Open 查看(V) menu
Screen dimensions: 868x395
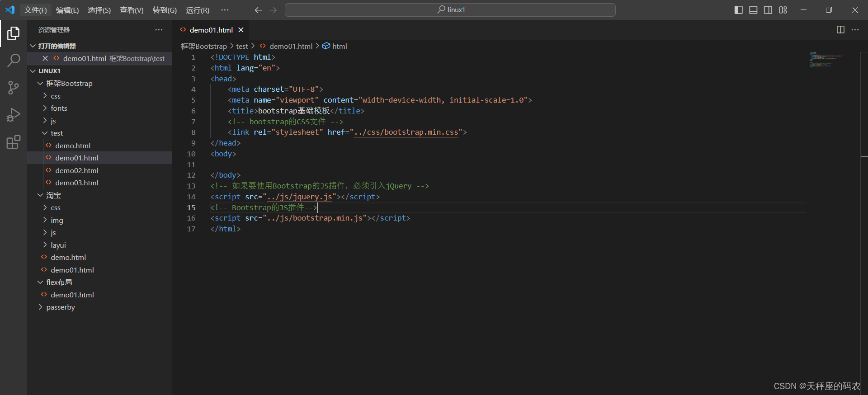(x=132, y=10)
